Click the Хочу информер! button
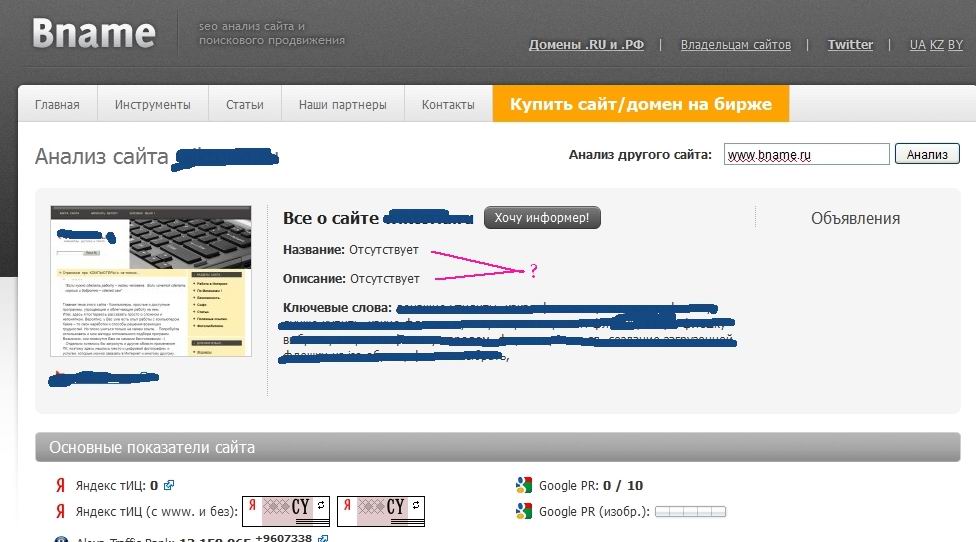The image size is (976, 542). click(542, 218)
